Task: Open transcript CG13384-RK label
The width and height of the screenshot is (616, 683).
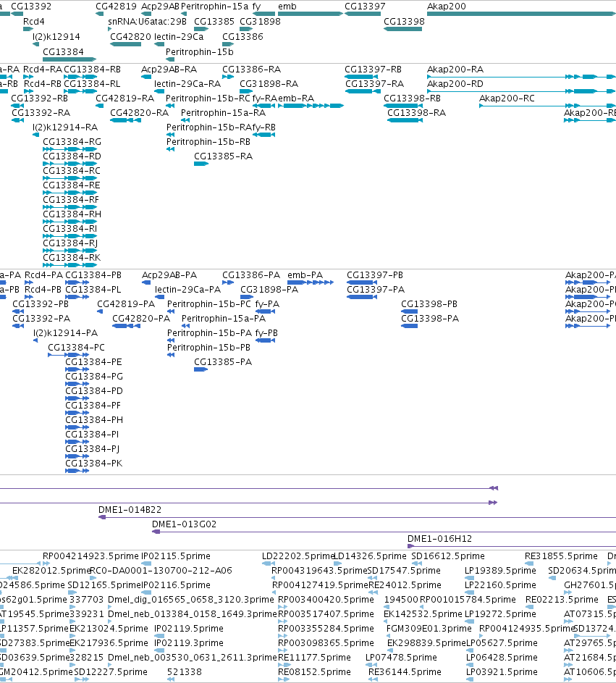Action: (x=72, y=257)
